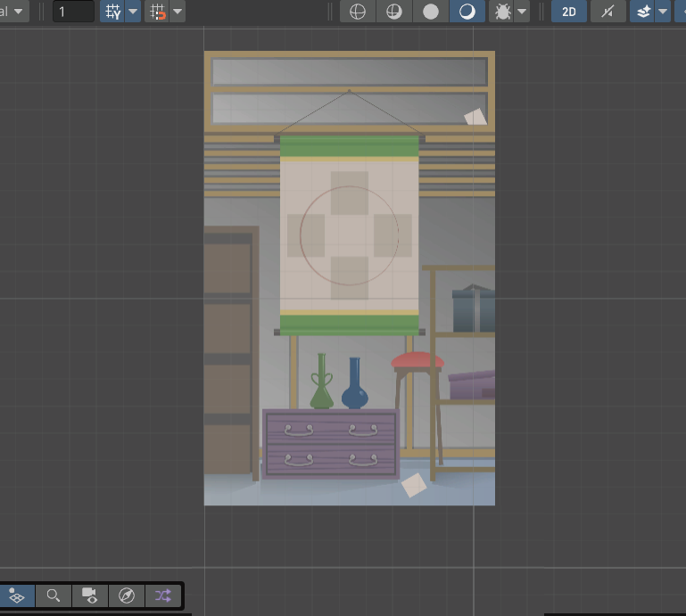Select the crescent shaded draw mode
Screen dimensions: 686x616
(467, 12)
